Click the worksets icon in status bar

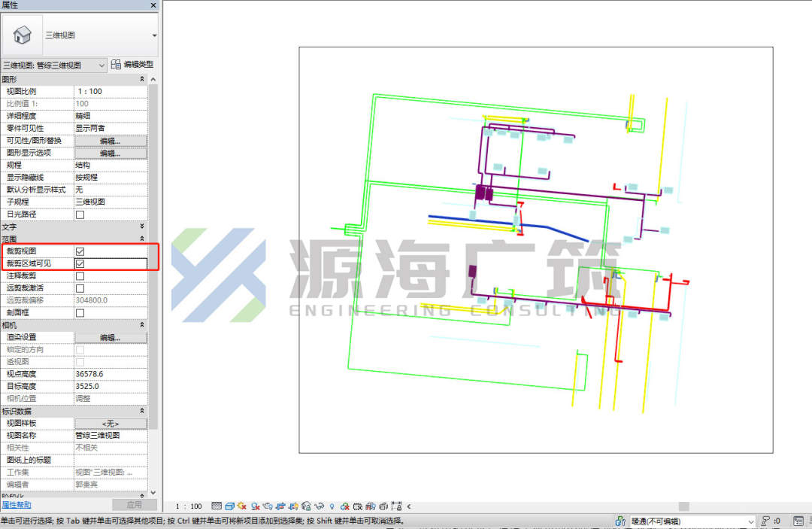click(620, 521)
